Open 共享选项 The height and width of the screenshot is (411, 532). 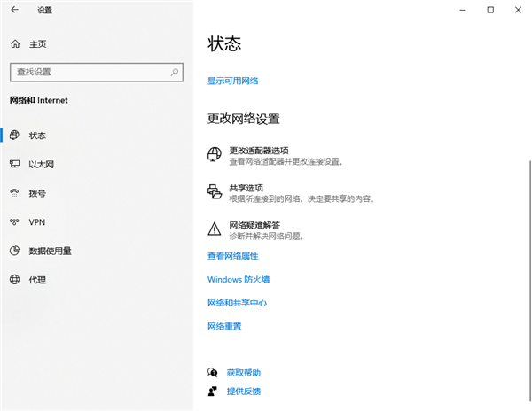click(246, 188)
